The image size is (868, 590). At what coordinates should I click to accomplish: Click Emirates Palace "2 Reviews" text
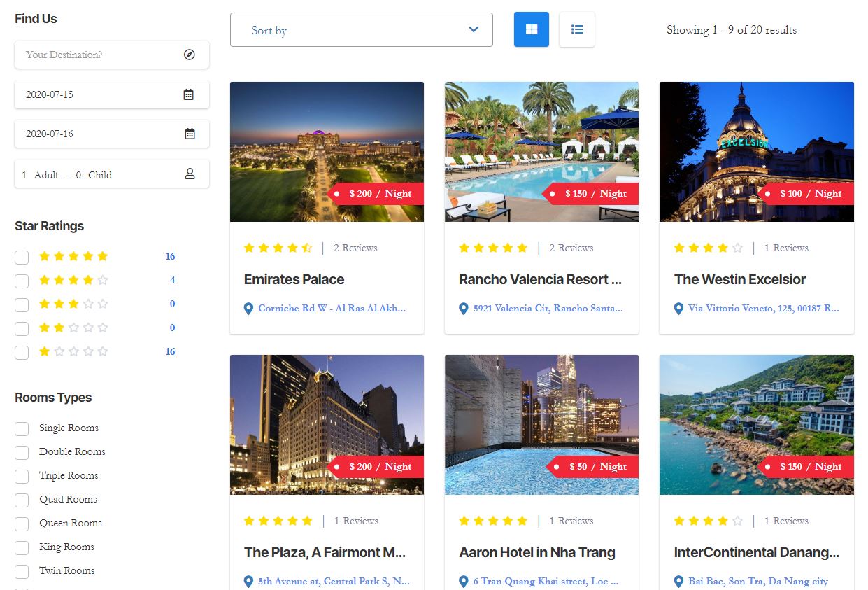coord(355,248)
